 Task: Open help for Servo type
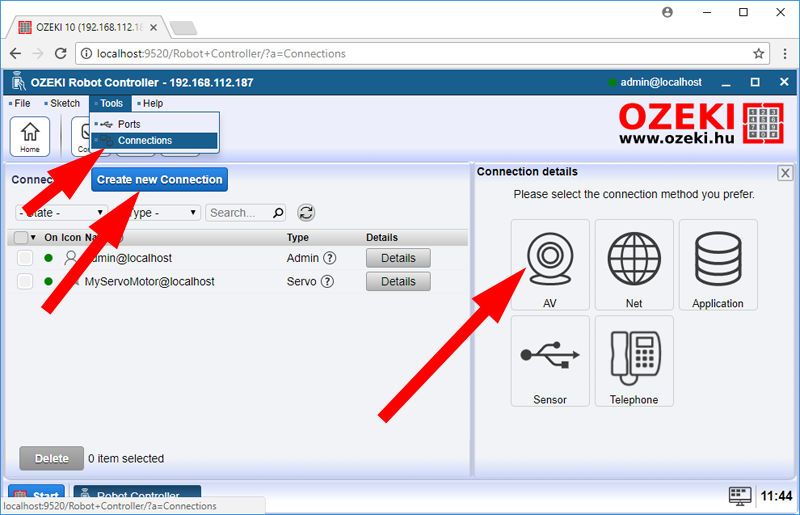[x=328, y=281]
